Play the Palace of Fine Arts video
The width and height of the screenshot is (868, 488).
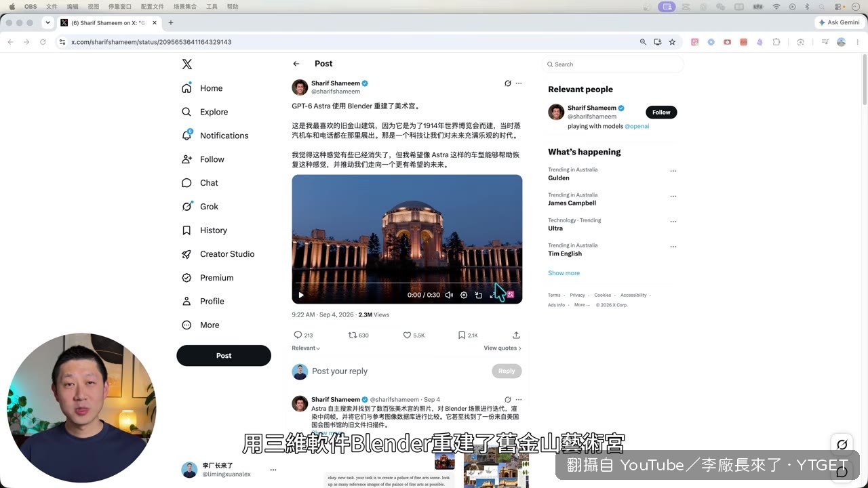[x=301, y=295]
